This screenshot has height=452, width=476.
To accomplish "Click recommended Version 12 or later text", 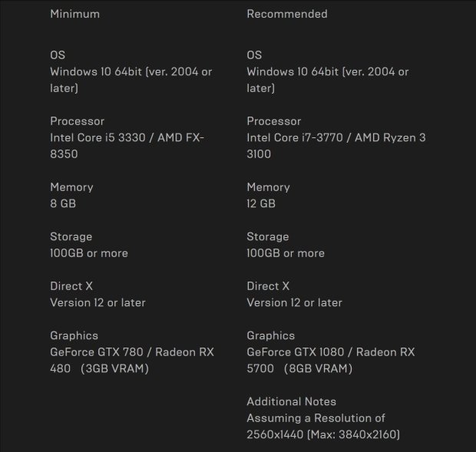I will pos(295,303).
